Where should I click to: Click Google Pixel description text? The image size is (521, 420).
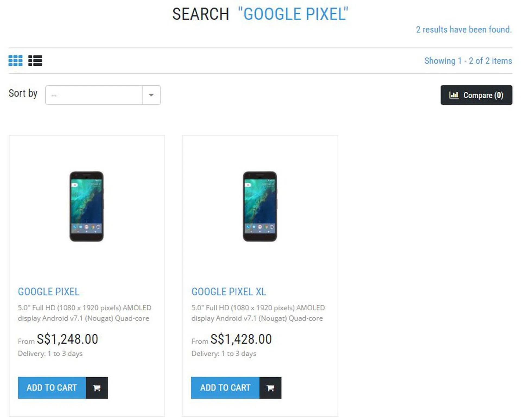[x=84, y=313]
